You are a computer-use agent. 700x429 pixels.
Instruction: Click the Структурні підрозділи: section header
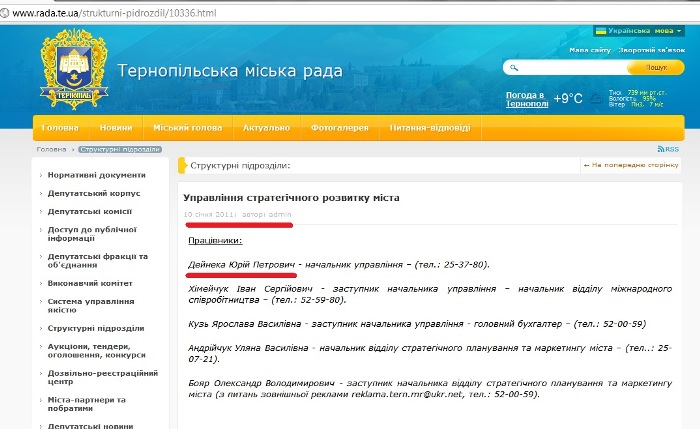point(240,166)
